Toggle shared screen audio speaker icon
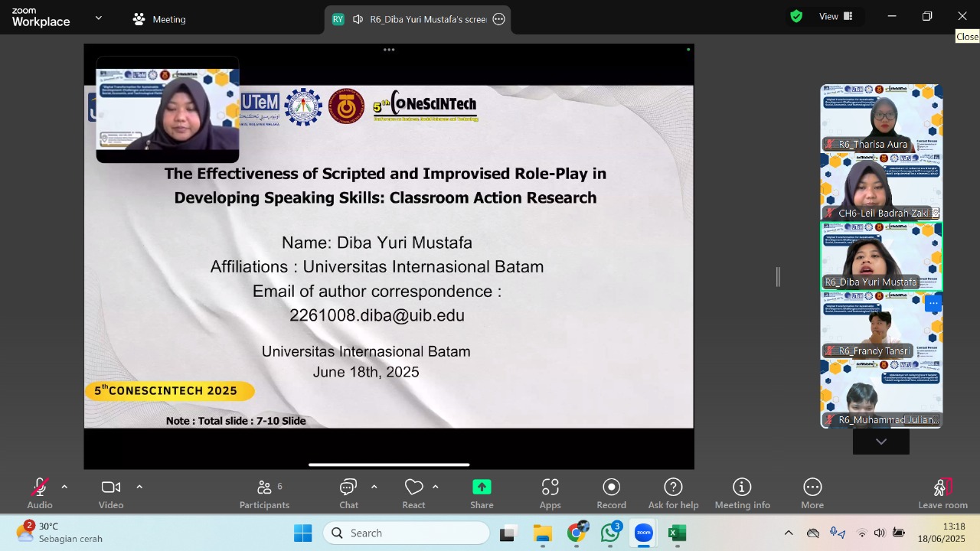The height and width of the screenshot is (551, 980). click(358, 19)
